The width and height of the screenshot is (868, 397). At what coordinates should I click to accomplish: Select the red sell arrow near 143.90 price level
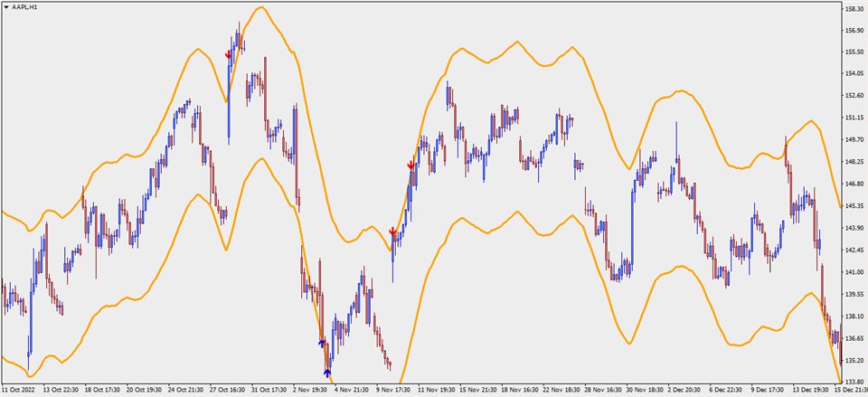tap(392, 231)
